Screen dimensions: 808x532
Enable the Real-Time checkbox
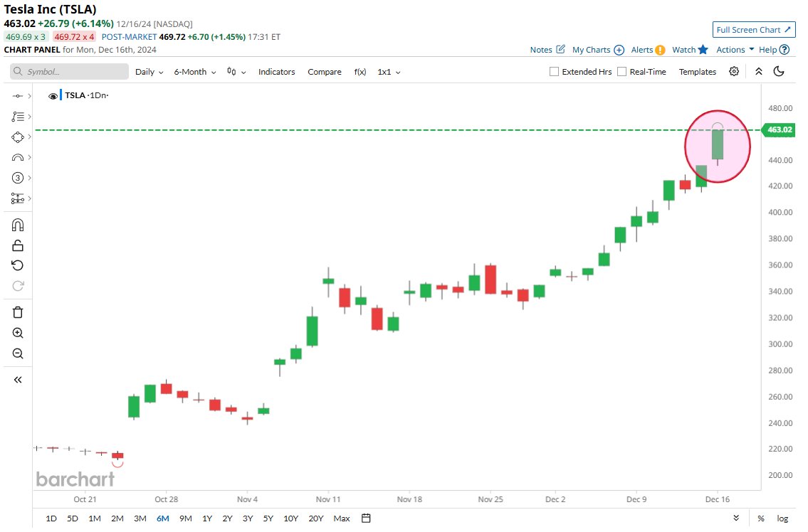point(622,72)
